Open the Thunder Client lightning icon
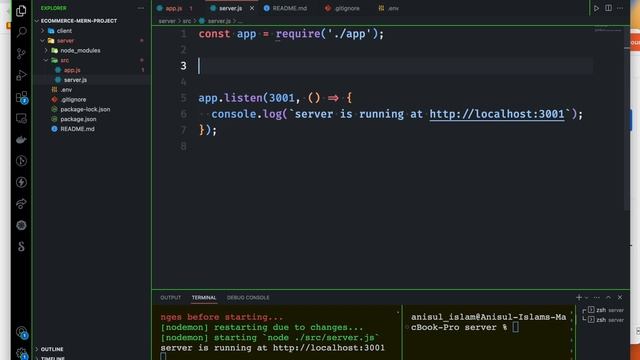The image size is (640, 360). tap(21, 182)
